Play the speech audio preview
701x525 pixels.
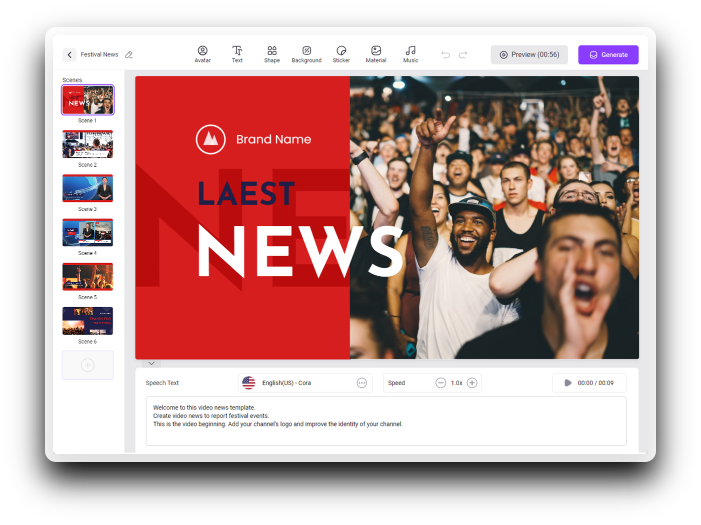pos(568,383)
